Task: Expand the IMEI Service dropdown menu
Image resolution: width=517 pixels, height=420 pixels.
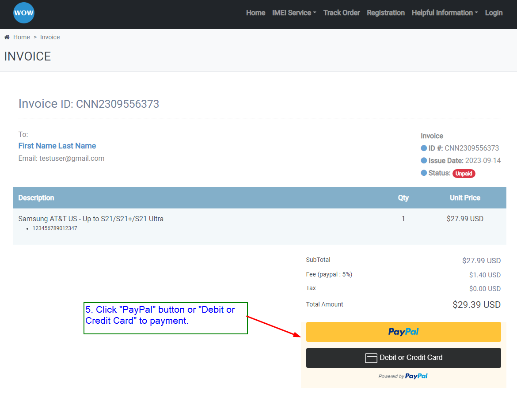Action: tap(294, 13)
